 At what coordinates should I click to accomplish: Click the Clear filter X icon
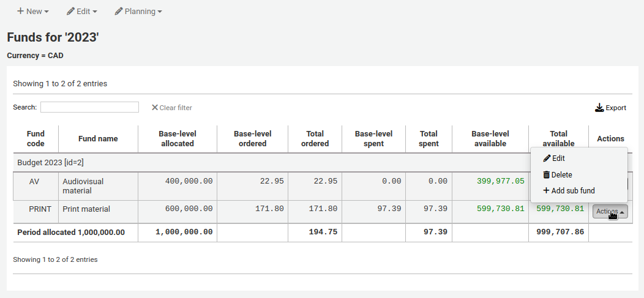pyautogui.click(x=155, y=108)
